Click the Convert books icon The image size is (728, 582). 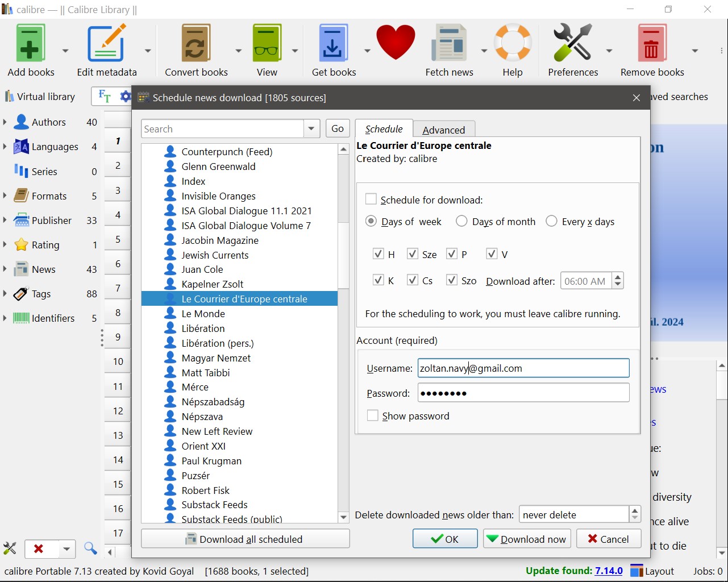(x=196, y=44)
